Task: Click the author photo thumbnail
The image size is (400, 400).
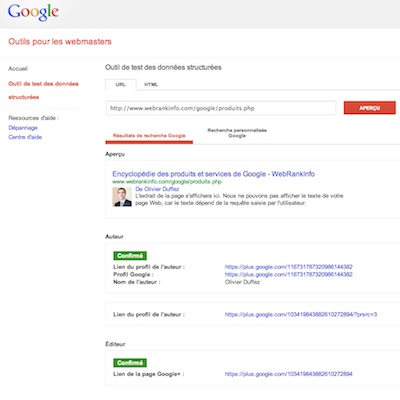Action: 122,197
